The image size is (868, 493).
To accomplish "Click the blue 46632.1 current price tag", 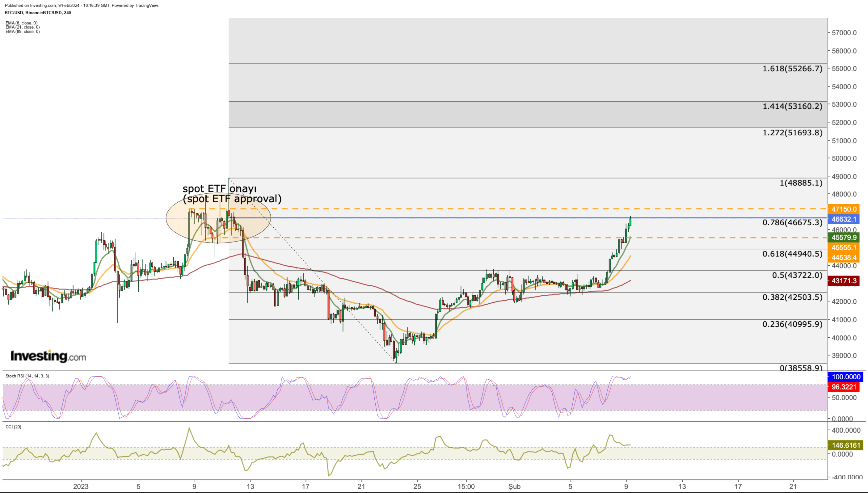I will pyautogui.click(x=844, y=219).
